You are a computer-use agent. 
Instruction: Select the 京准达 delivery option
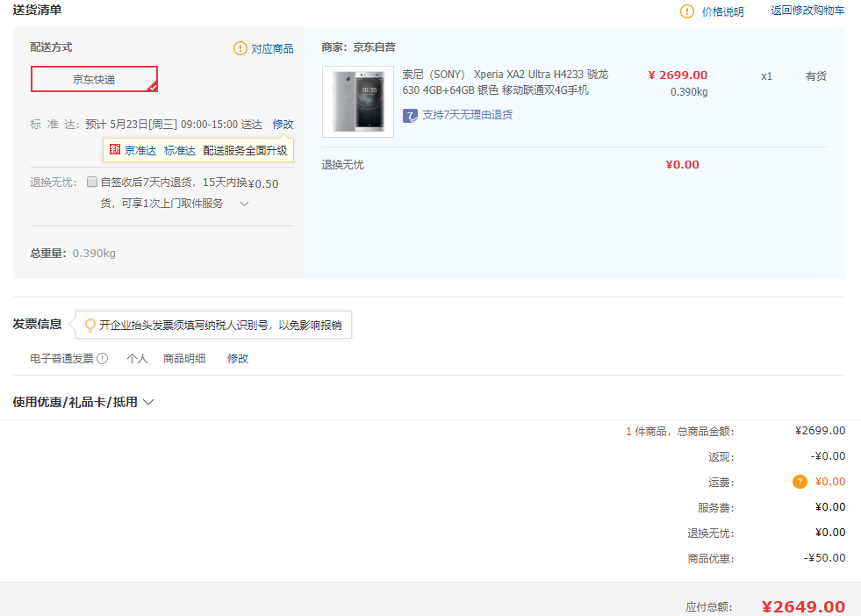[139, 149]
